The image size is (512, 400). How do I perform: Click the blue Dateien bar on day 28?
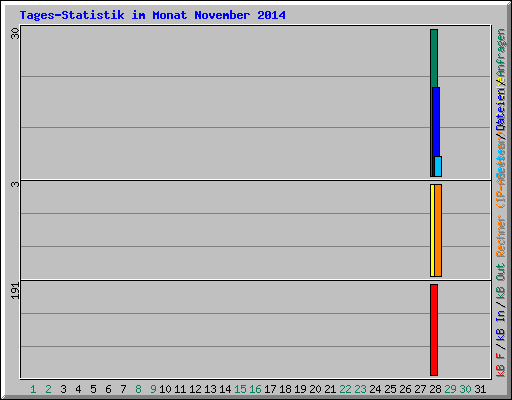(436, 122)
